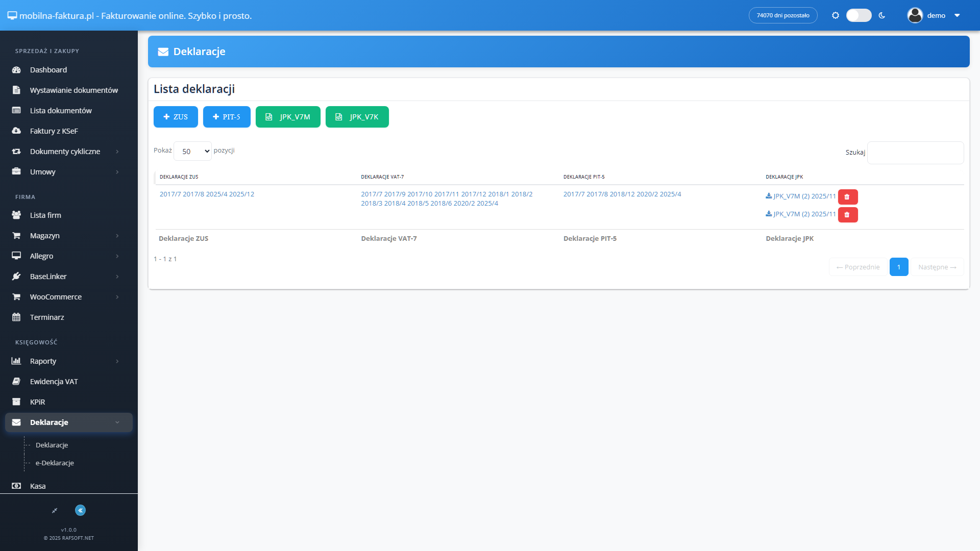Click the sun light-mode icon
This screenshot has width=980, height=551.
[x=836, y=15]
